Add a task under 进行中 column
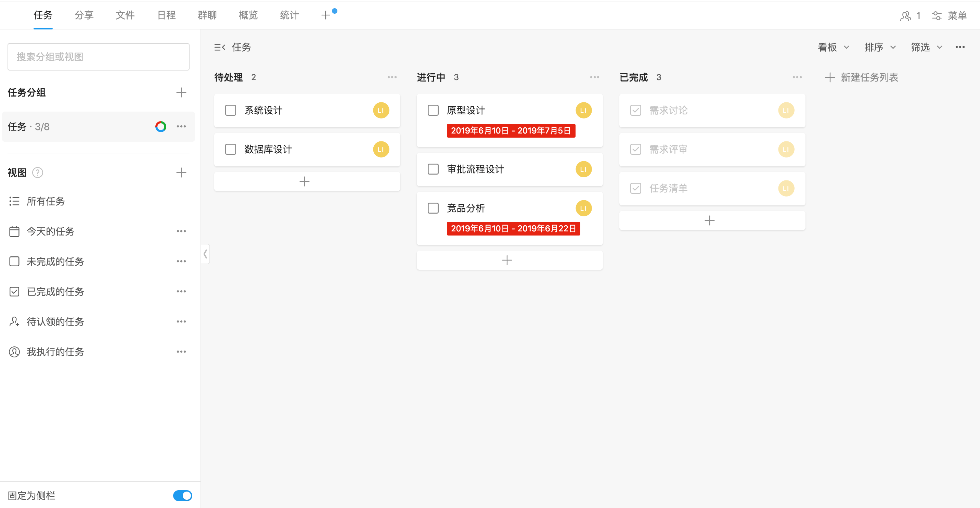 [x=507, y=260]
